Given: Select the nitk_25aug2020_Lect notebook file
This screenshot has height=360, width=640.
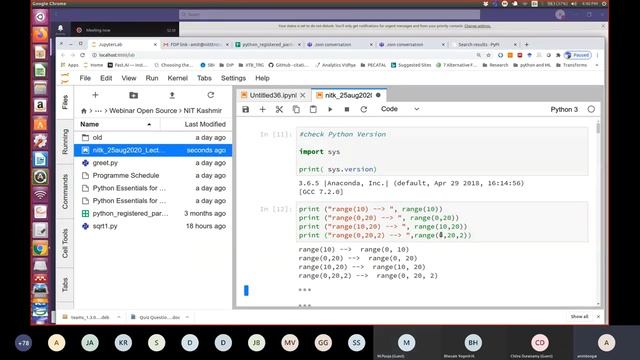Looking at the screenshot, I should 153,150.
